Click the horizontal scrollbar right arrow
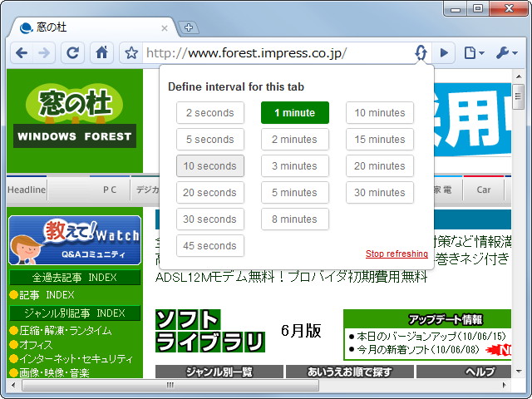This screenshot has width=532, height=399. click(505, 385)
